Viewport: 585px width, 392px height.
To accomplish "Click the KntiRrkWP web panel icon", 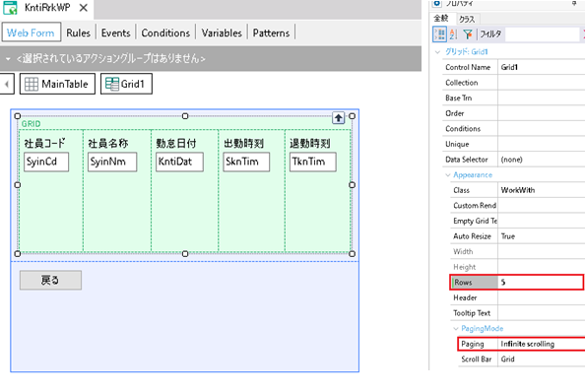I will tap(10, 8).
